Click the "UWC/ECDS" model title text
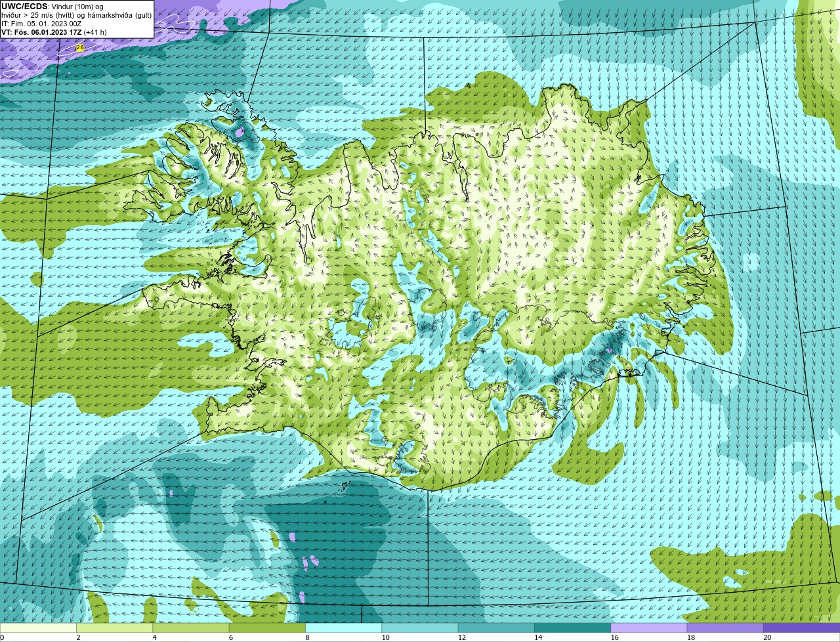This screenshot has width=840, height=642. coord(24,7)
